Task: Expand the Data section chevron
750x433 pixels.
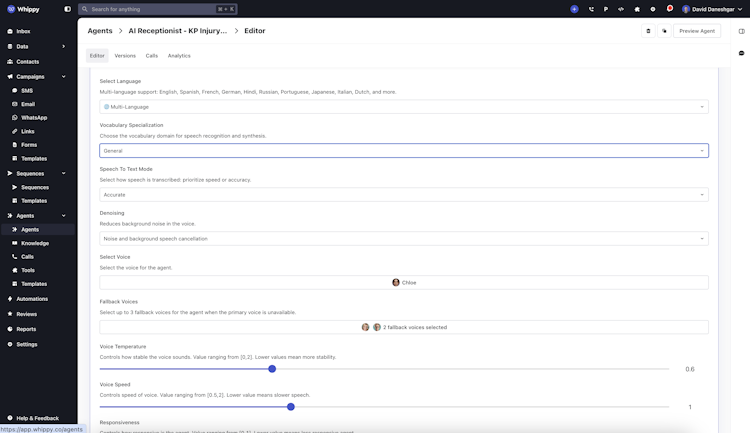Action: click(x=64, y=46)
